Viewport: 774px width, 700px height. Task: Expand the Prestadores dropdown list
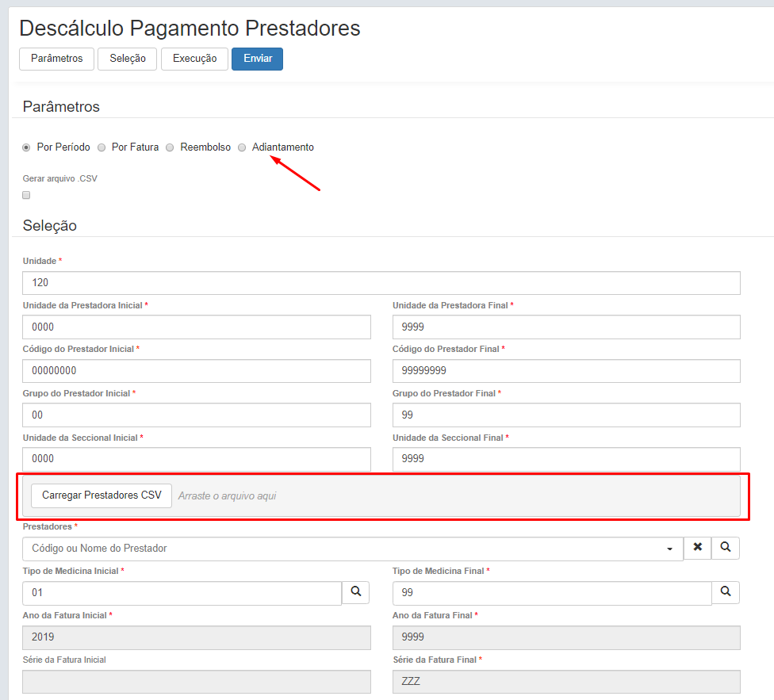[670, 549]
